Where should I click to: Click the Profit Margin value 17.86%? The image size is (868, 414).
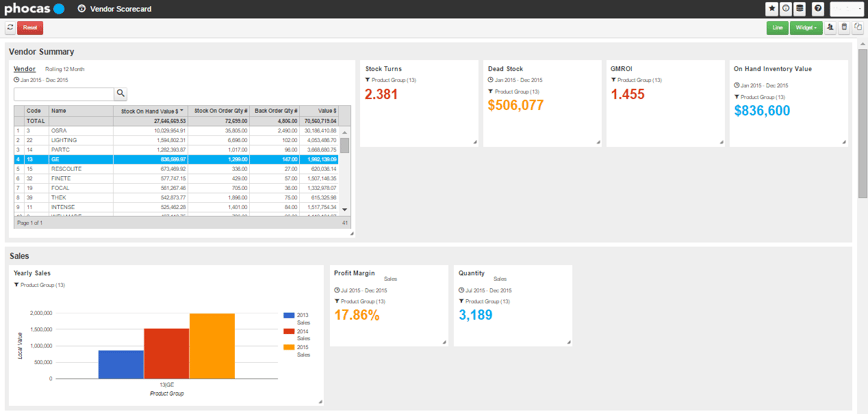pyautogui.click(x=357, y=315)
